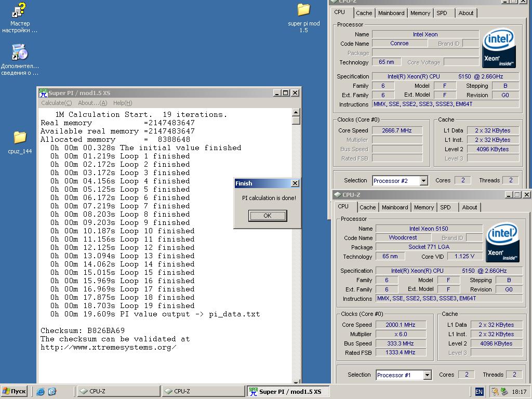The width and height of the screenshot is (532, 399).
Task: Click the Multiplier value x 6.0
Action: [x=401, y=334]
